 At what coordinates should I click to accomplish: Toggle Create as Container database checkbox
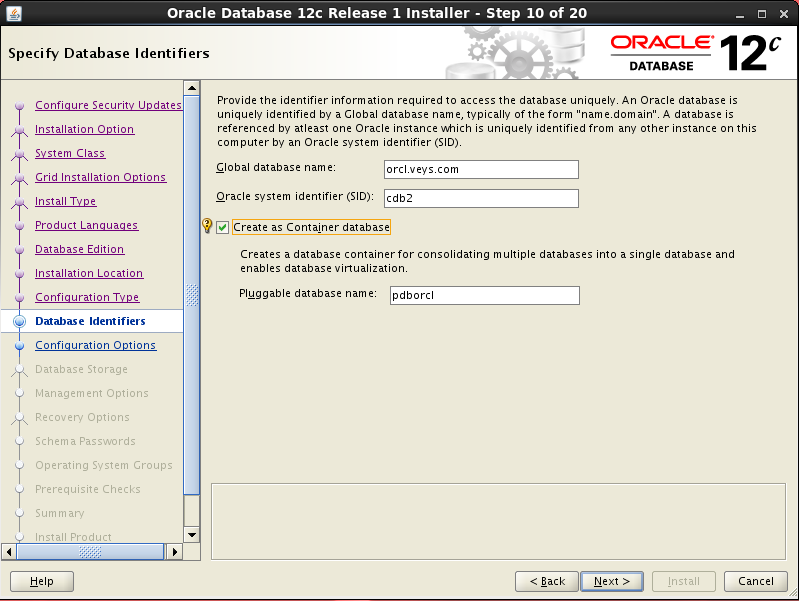[x=222, y=227]
